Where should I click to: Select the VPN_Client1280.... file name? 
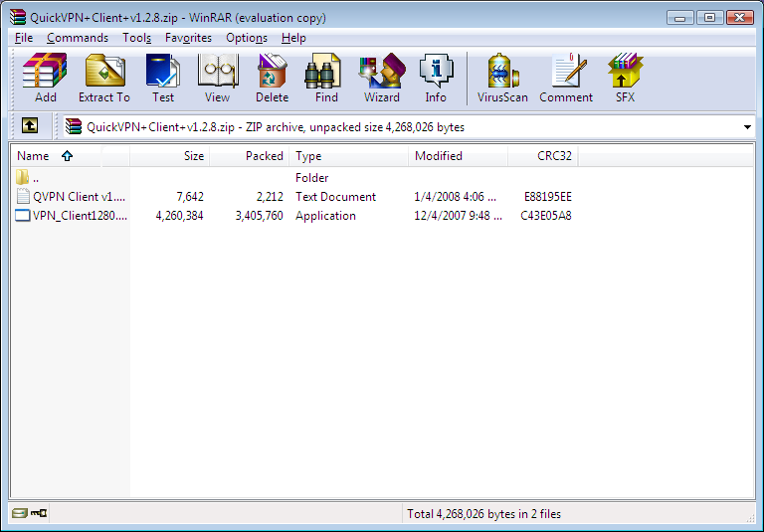80,216
